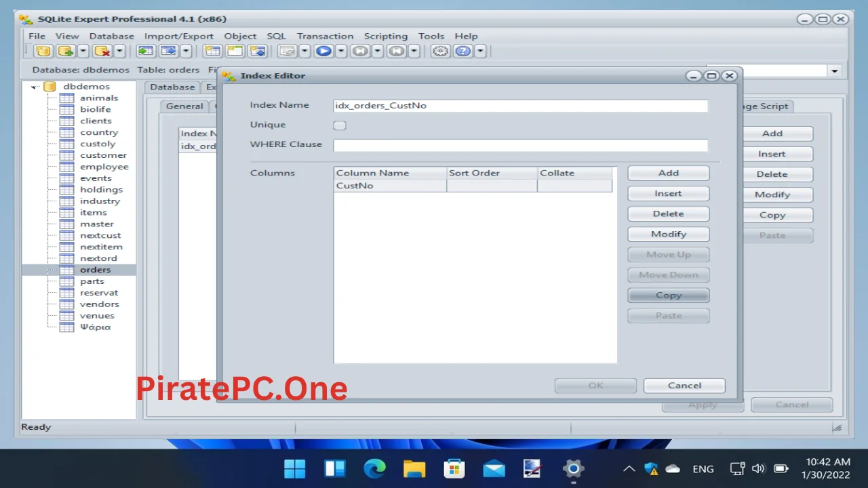Click the Add Database icon with green plus
This screenshot has height=488, width=868.
[x=66, y=51]
